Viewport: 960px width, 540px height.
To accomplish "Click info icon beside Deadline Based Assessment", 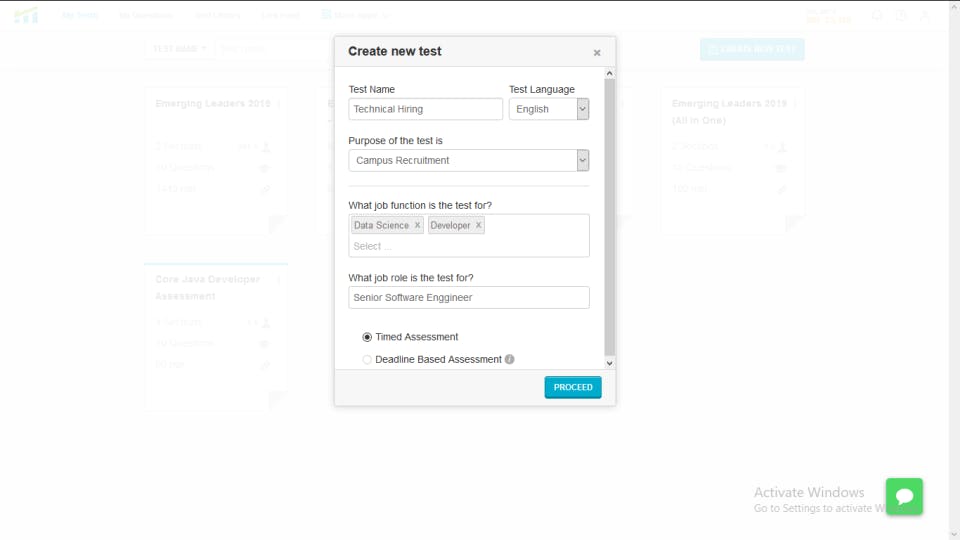I will coord(510,359).
